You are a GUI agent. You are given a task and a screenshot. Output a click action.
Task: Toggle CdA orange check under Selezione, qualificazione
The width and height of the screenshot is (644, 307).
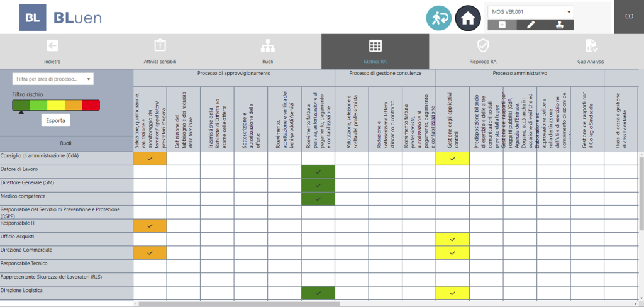pos(150,159)
